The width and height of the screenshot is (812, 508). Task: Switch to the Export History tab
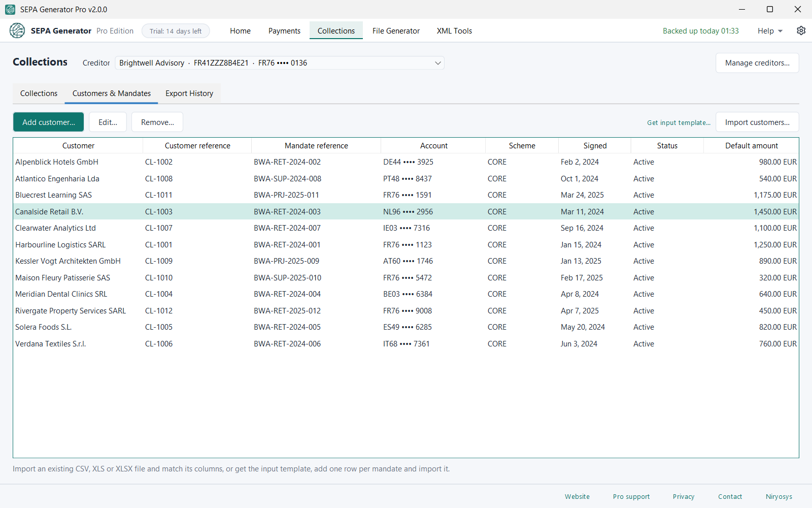pyautogui.click(x=189, y=93)
